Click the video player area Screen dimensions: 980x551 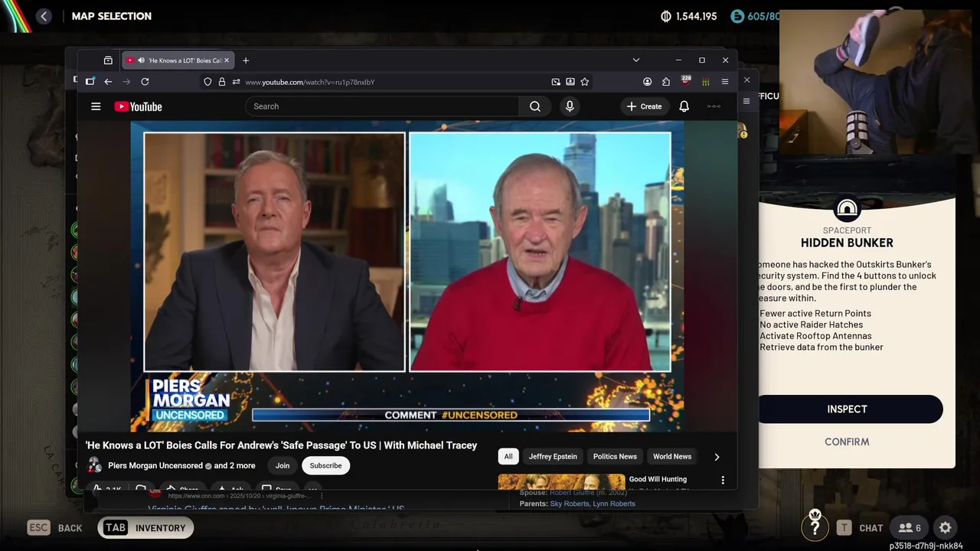tap(407, 275)
